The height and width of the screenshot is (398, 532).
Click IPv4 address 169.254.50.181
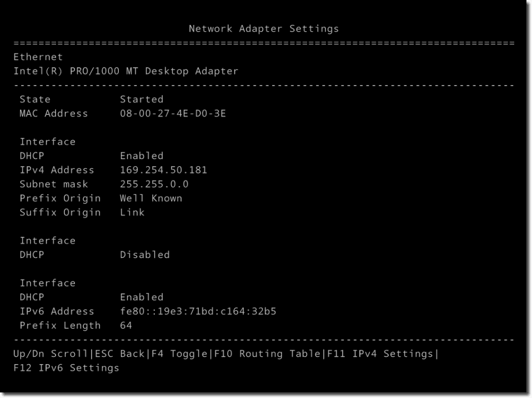pos(163,170)
